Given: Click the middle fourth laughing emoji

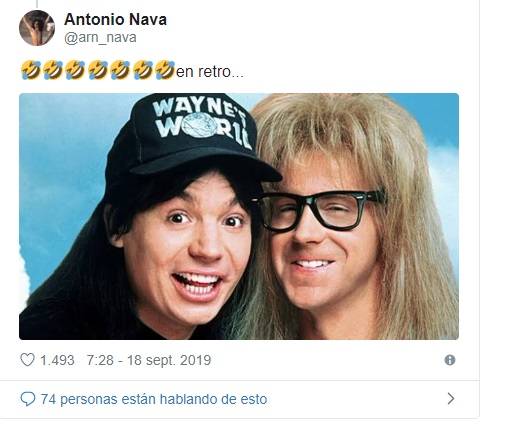Looking at the screenshot, I should (x=98, y=70).
